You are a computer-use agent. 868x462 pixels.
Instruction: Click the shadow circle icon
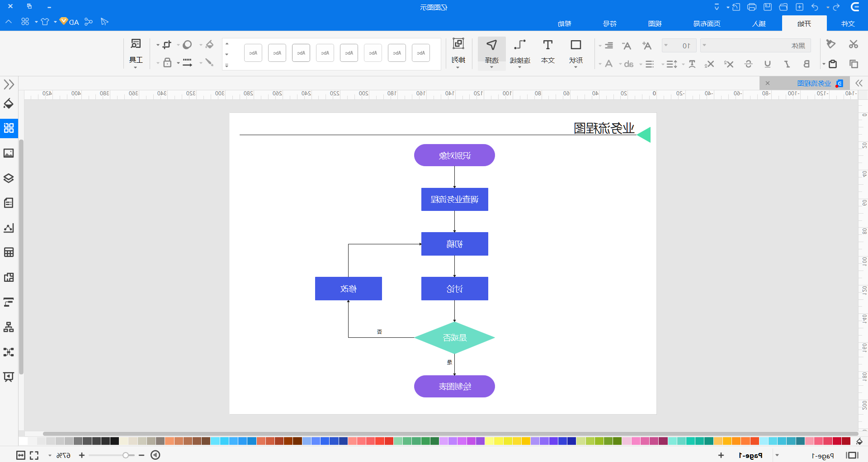[x=187, y=45]
